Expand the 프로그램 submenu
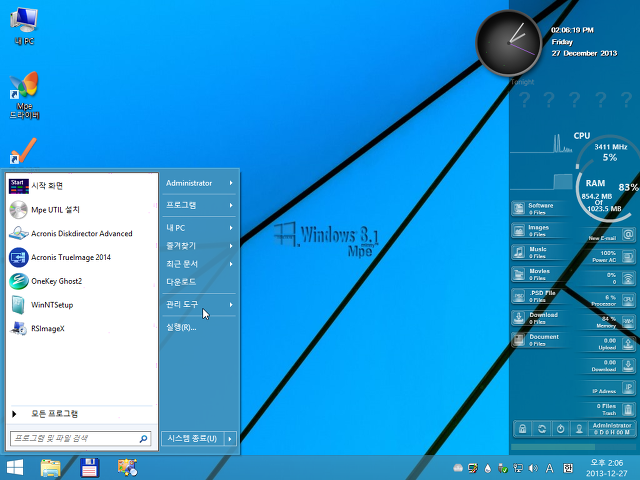Viewport: 640px width, 480px height. (199, 205)
